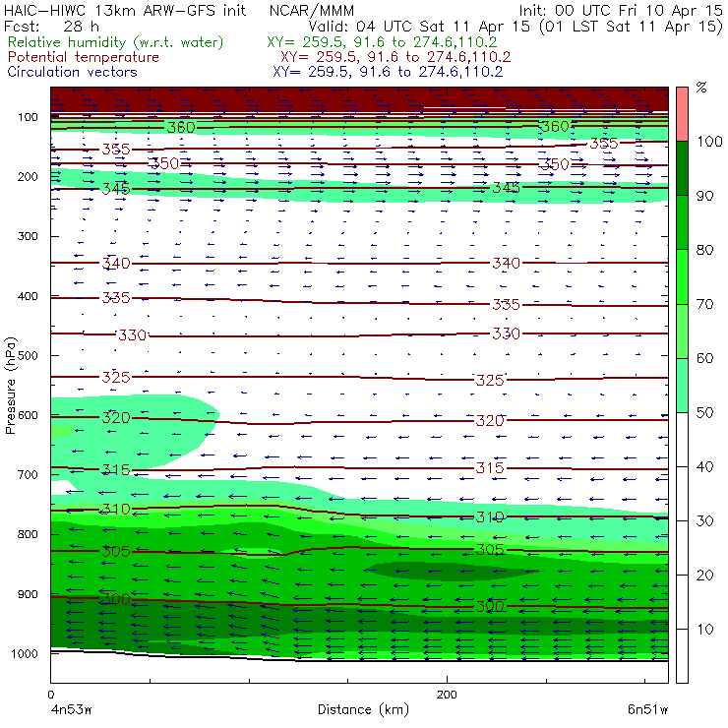Click the '0' distance axis tick label
Viewport: 728px width, 728px height.
click(x=50, y=695)
